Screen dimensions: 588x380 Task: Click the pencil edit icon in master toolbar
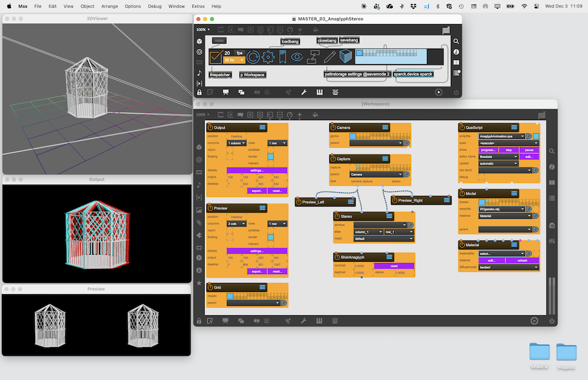click(329, 57)
